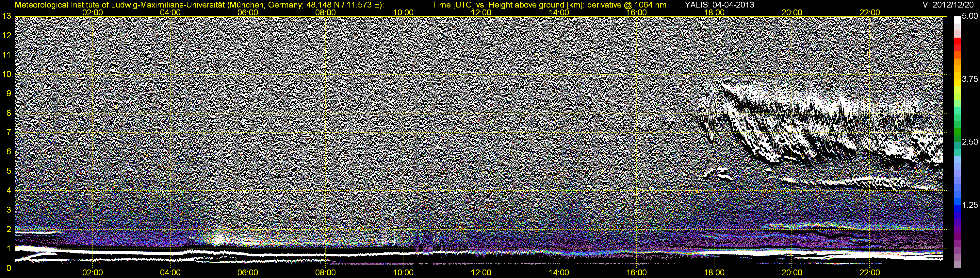Click the height axis label 5.
Viewport: 980px width, 278px height.
pos(9,171)
